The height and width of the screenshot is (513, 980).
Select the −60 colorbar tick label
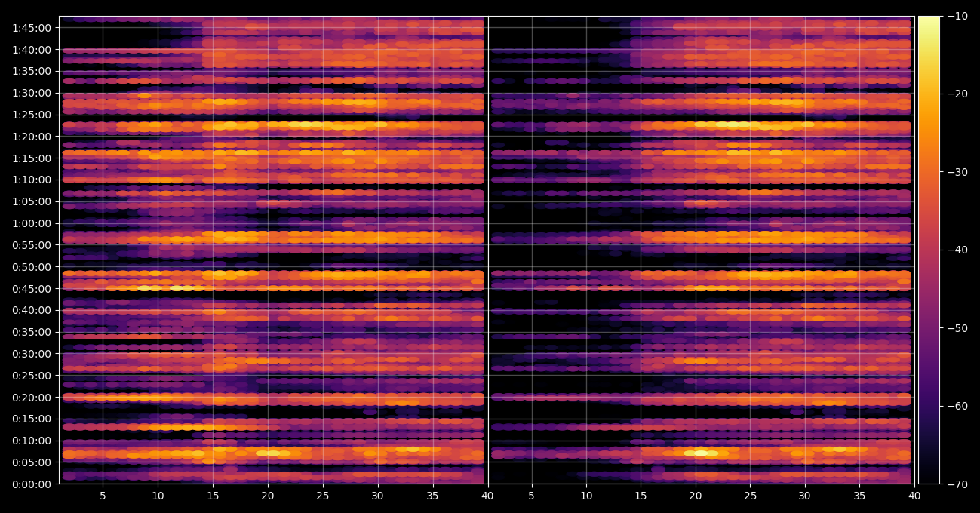(957, 406)
